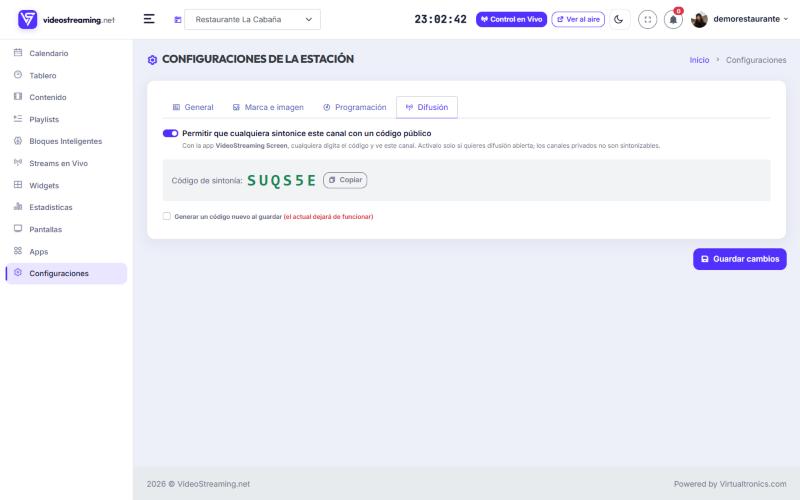Viewport: 800px width, 500px height.
Task: Disable public tuning code toggle
Action: pyautogui.click(x=170, y=133)
